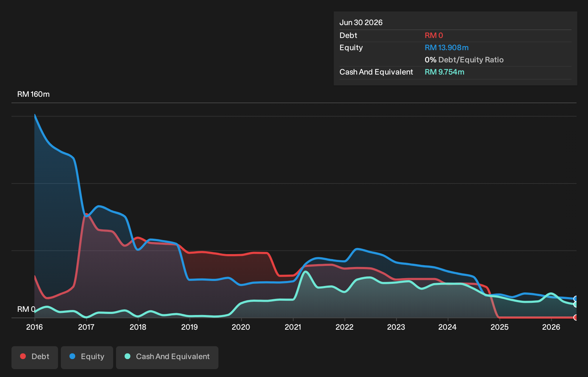Toggle the Equity series legend button
The width and height of the screenshot is (588, 377).
[87, 357]
